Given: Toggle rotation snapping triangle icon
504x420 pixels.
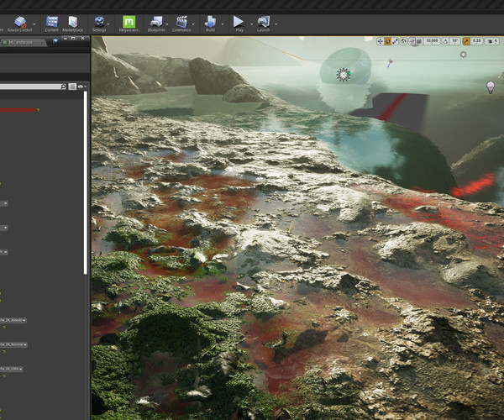Looking at the screenshot, I should coord(445,41).
